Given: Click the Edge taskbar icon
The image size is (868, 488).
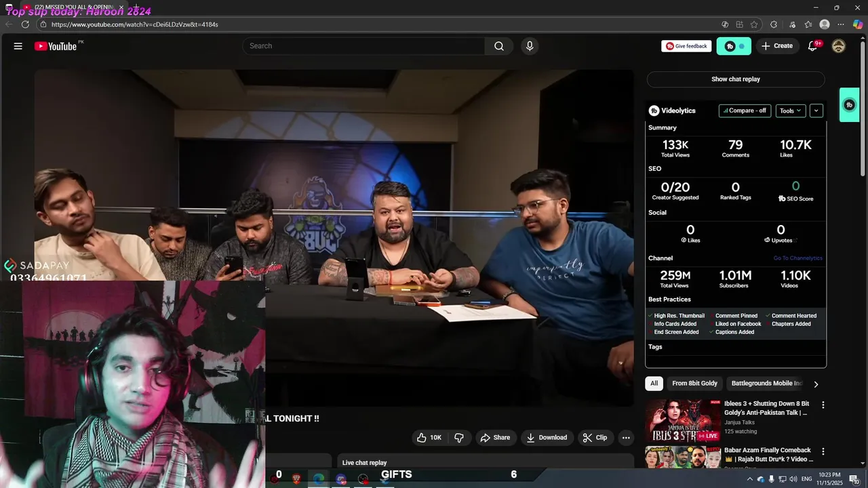Looking at the screenshot, I should 318,479.
